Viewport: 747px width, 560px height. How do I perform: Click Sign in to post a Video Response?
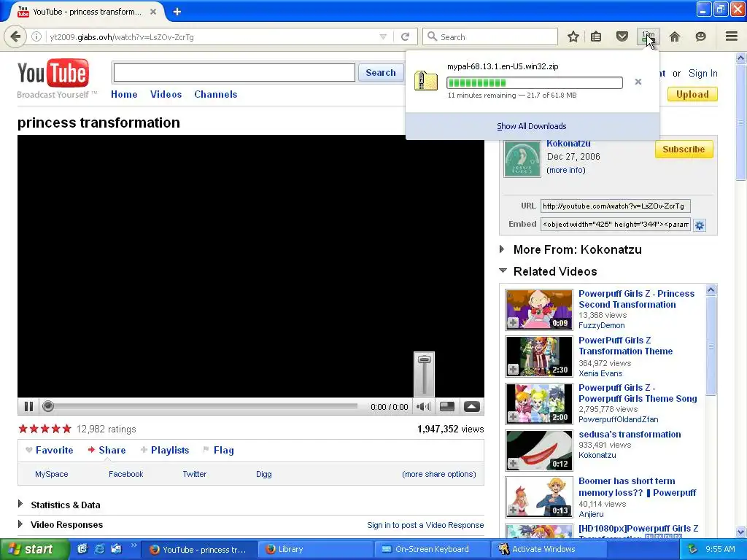[425, 525]
